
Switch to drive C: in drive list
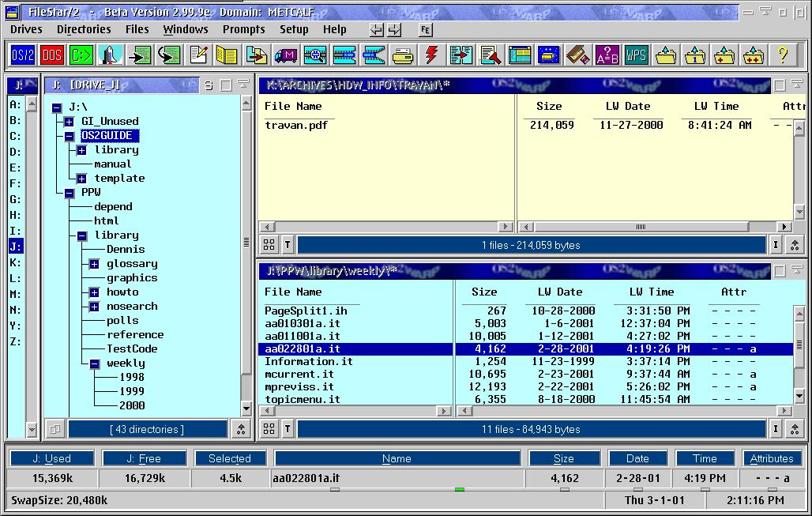[x=16, y=136]
